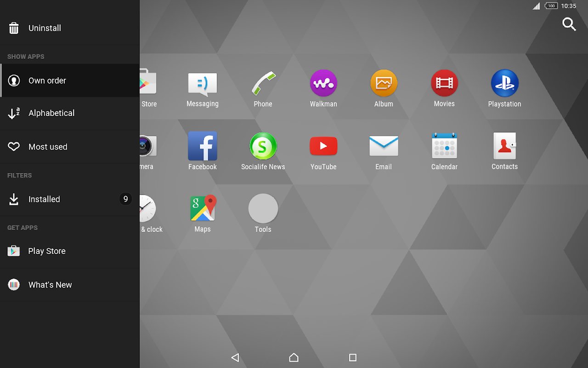Open Play Store from the side menu
This screenshot has width=588, height=368.
point(70,251)
